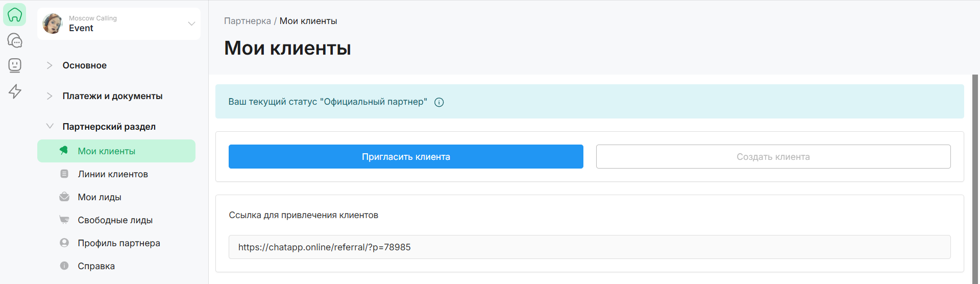This screenshot has height=284, width=980.
Task: Click the Партнерка breadcrumb link
Action: [247, 21]
